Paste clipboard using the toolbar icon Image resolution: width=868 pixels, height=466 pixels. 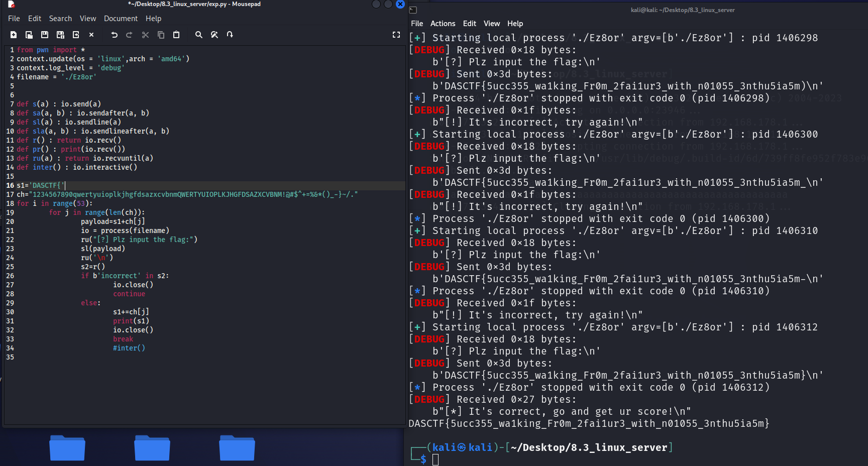click(x=176, y=35)
